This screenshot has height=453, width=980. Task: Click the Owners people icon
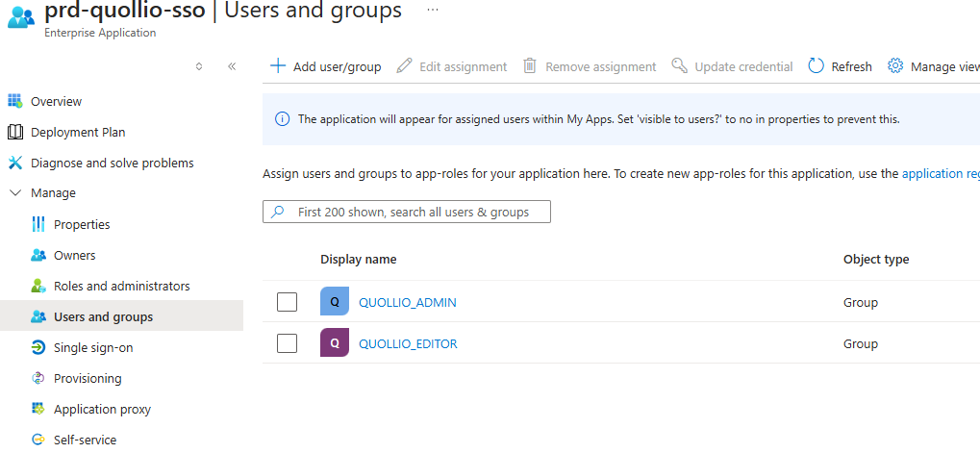pyautogui.click(x=38, y=255)
